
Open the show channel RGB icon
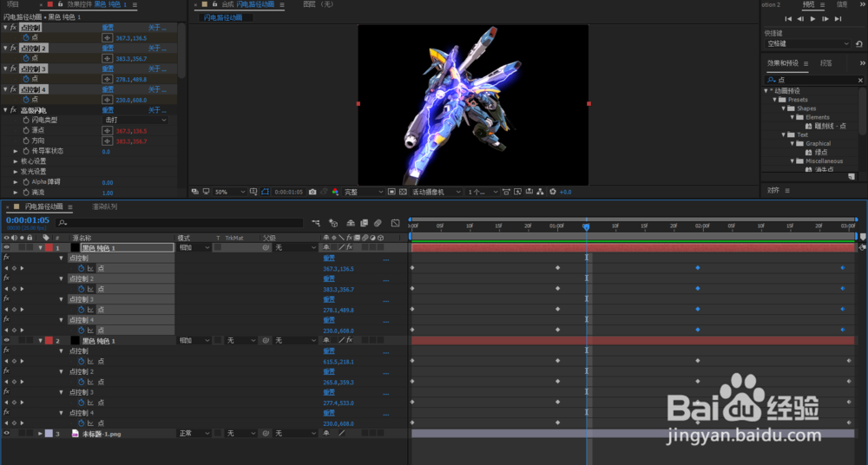335,192
